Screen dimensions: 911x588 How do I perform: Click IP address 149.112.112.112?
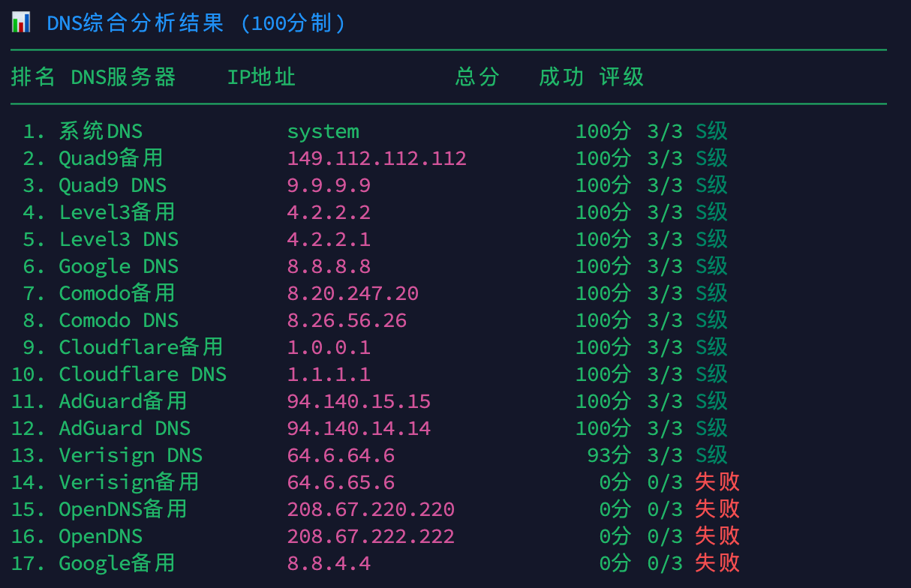[x=377, y=157]
